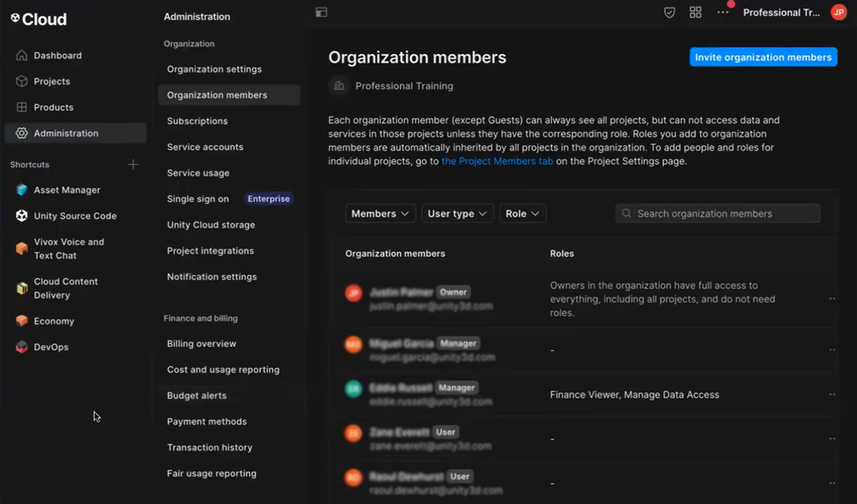Go to Products in the sidebar
857x504 pixels.
pos(54,107)
